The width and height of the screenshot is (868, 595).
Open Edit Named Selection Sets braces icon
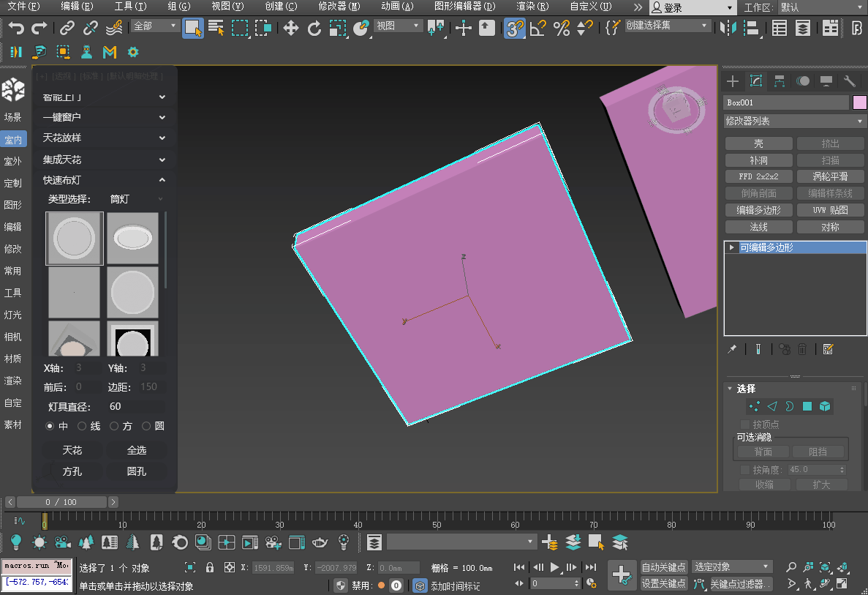coord(612,27)
